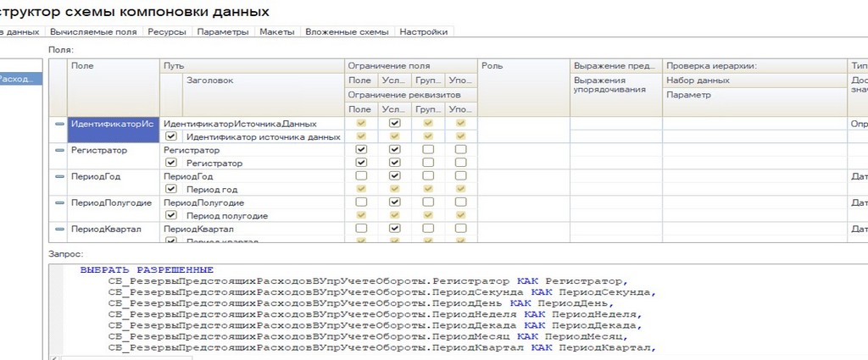Click the field icon beside ПериодПолугодие row
This screenshot has width=868, height=360.
click(x=60, y=203)
